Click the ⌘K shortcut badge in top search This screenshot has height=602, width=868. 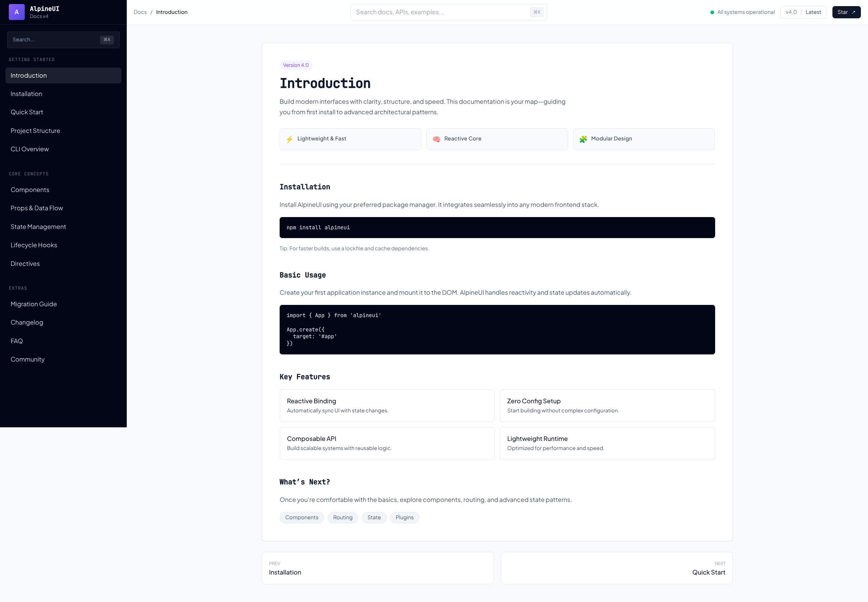537,13
